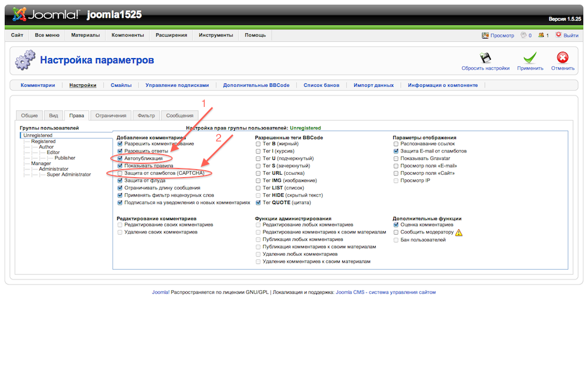Click the logged-in users icon showing 1
Screen dimensions: 588x368
[x=541, y=35]
